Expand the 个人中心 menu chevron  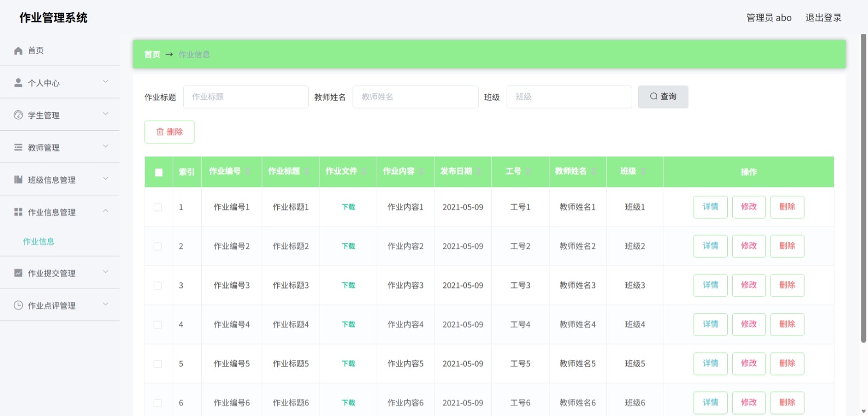(x=105, y=81)
